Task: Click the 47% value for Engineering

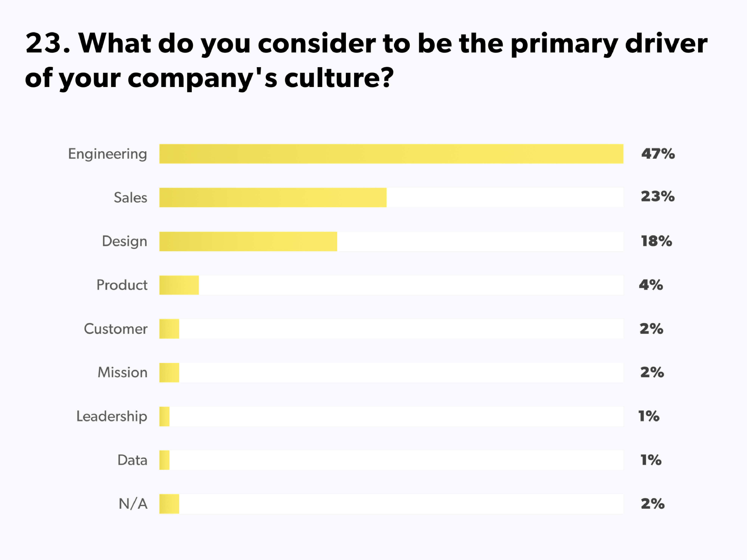Action: pos(658,154)
